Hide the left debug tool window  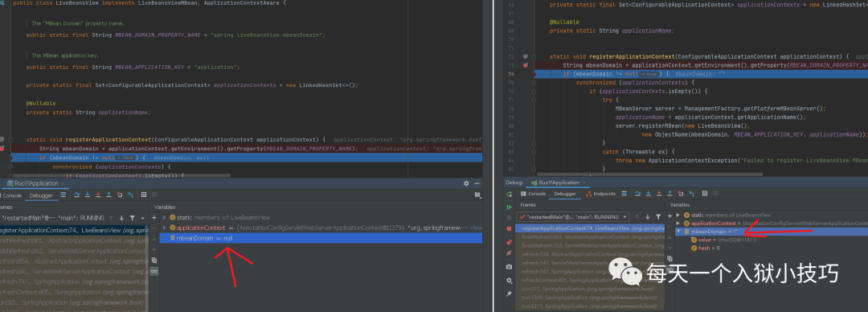point(477,183)
